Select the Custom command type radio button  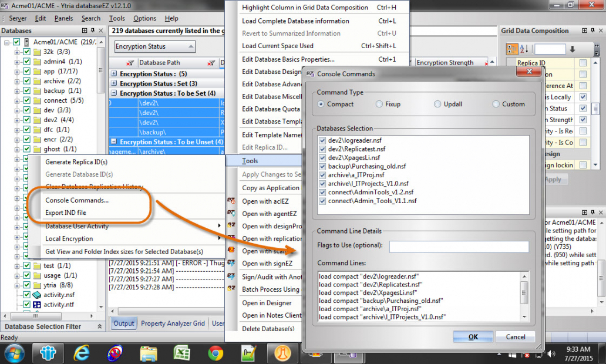496,104
